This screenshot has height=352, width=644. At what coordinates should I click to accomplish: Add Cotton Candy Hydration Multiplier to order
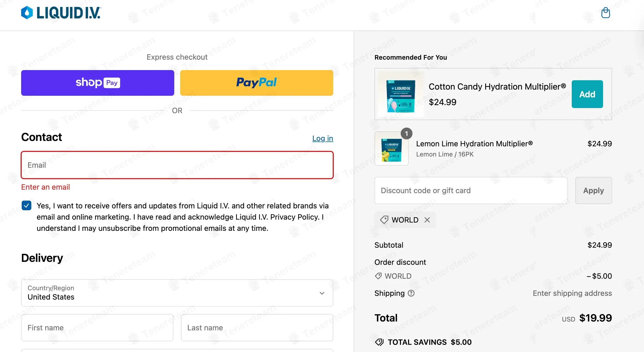click(587, 94)
